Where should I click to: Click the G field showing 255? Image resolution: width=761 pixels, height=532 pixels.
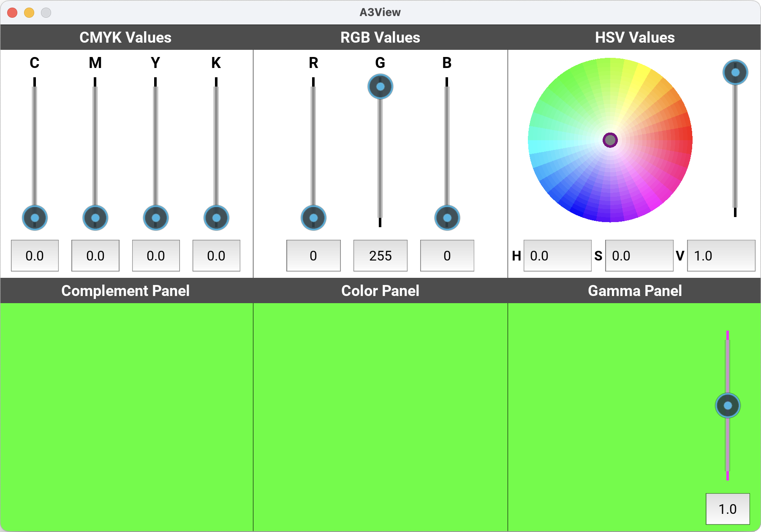380,255
